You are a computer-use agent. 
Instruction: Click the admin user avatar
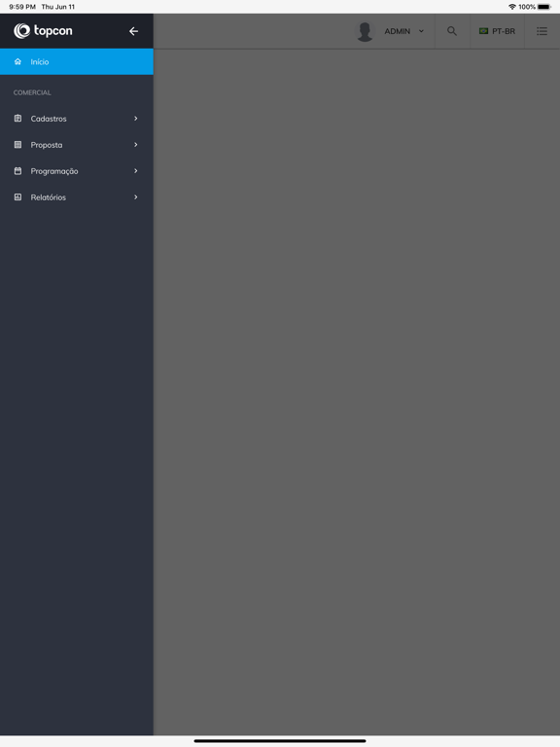pyautogui.click(x=366, y=31)
